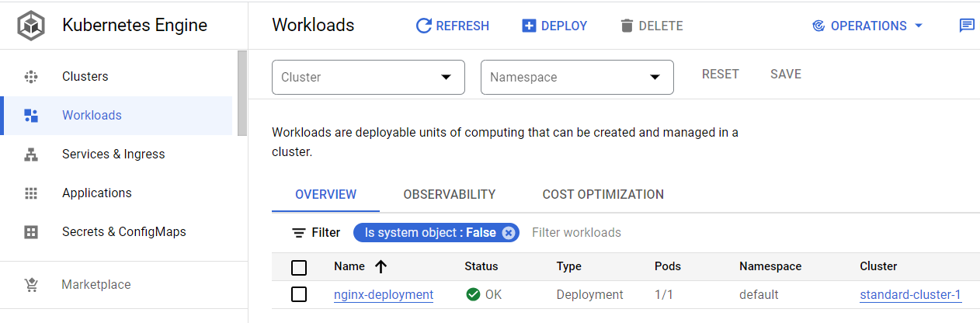The height and width of the screenshot is (323, 980).
Task: Open the nginx-deployment link
Action: (x=384, y=295)
